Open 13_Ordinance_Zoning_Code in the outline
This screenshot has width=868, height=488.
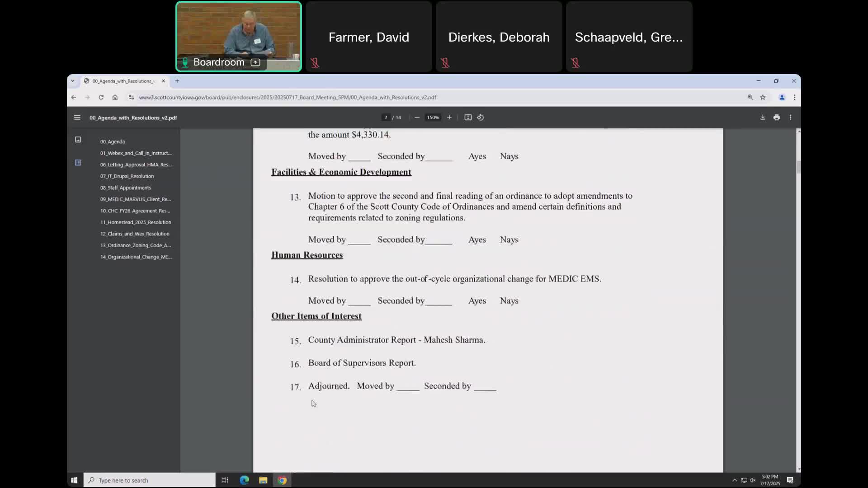135,245
